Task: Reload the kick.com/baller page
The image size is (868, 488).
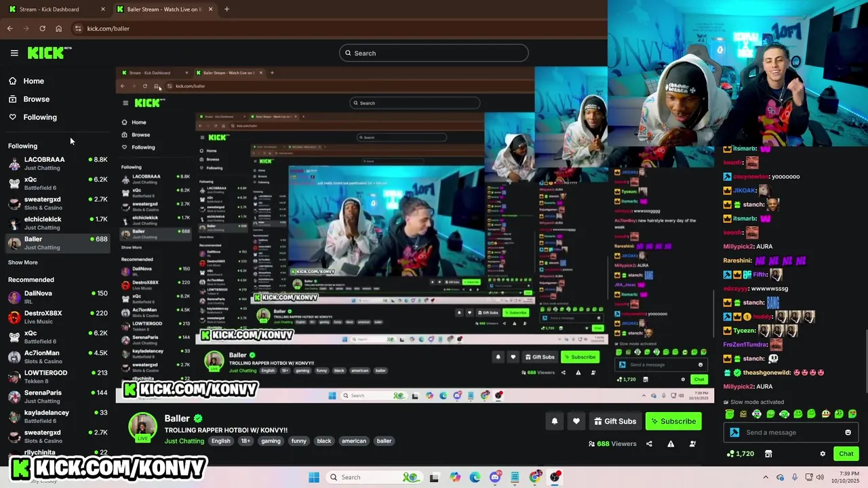Action: tap(42, 28)
